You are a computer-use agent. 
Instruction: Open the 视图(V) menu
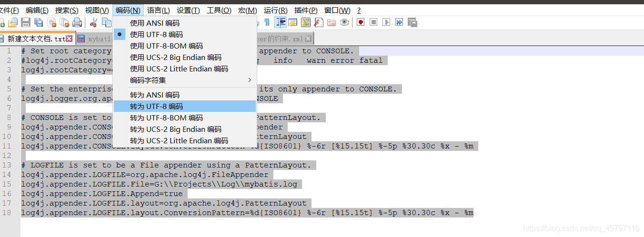point(97,10)
